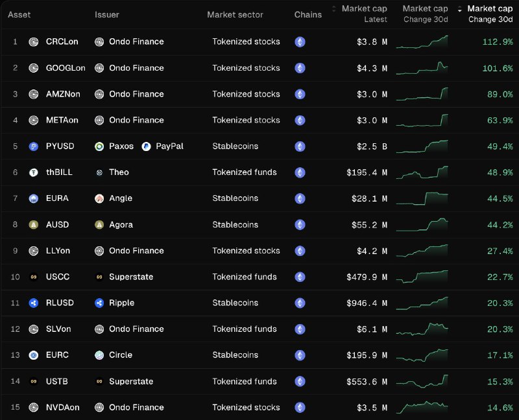Click the Ripple issuer icon in the RLUSD row
Screen dimensions: 519x420
tap(99, 303)
